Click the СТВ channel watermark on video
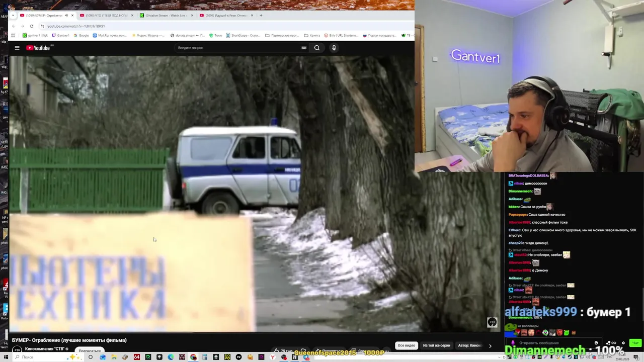644x362 pixels. click(492, 322)
